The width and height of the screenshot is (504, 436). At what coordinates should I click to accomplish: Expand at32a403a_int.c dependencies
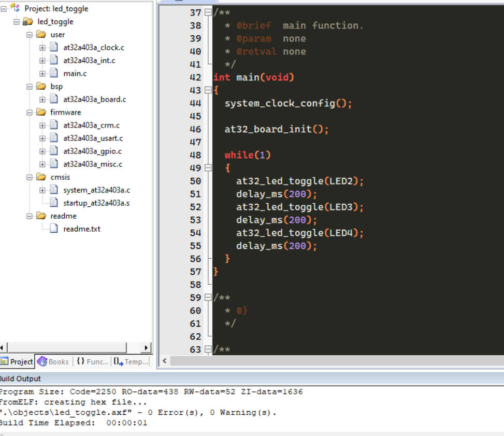(42, 61)
